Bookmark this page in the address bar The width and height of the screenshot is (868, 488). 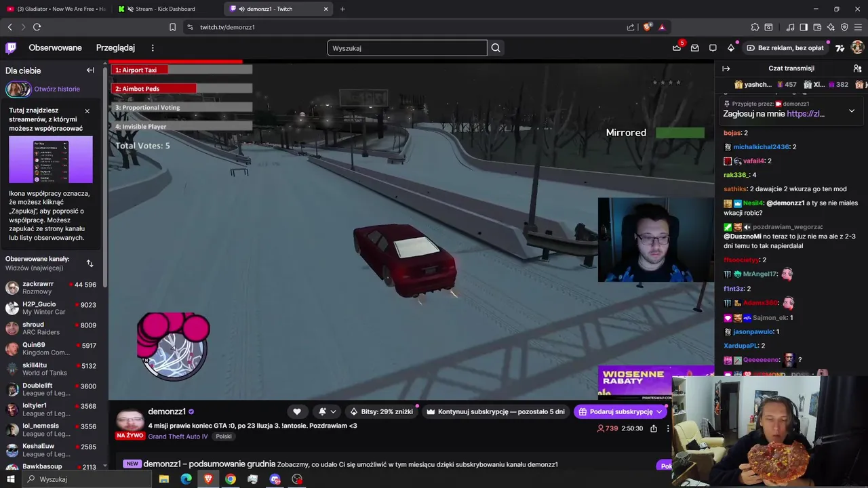pos(172,27)
